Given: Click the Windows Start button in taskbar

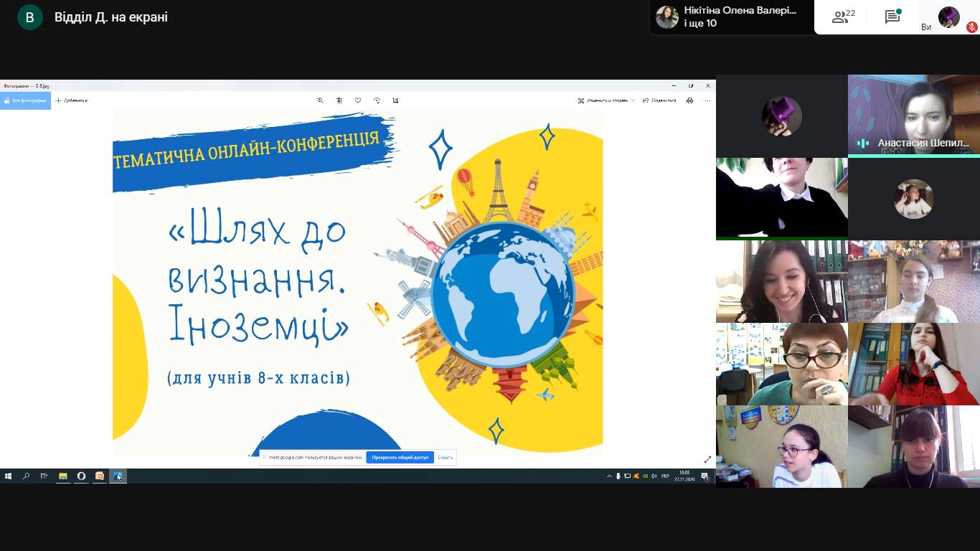Looking at the screenshot, I should pyautogui.click(x=9, y=476).
